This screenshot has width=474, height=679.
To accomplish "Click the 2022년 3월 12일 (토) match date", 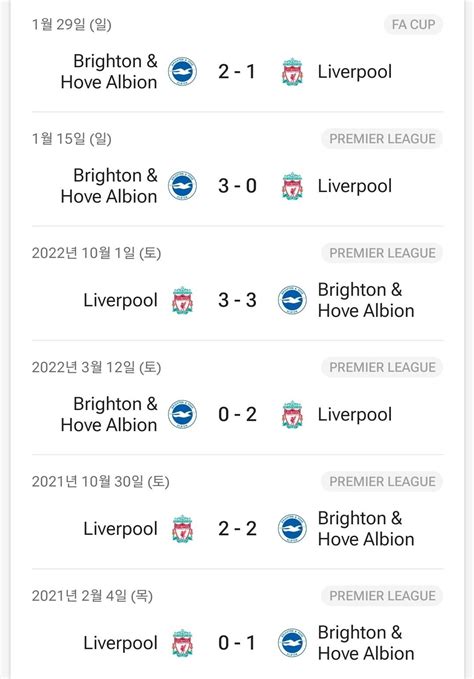I will tap(96, 368).
